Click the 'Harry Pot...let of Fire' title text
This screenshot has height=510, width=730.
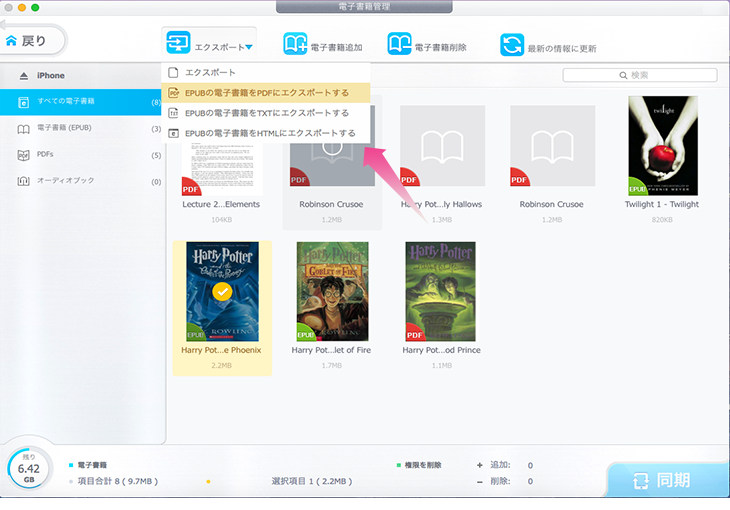[331, 350]
